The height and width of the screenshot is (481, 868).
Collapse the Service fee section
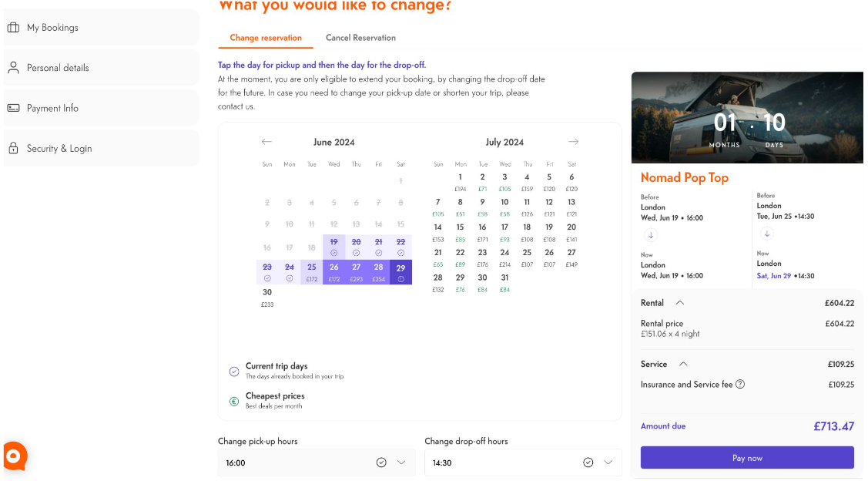pos(682,364)
